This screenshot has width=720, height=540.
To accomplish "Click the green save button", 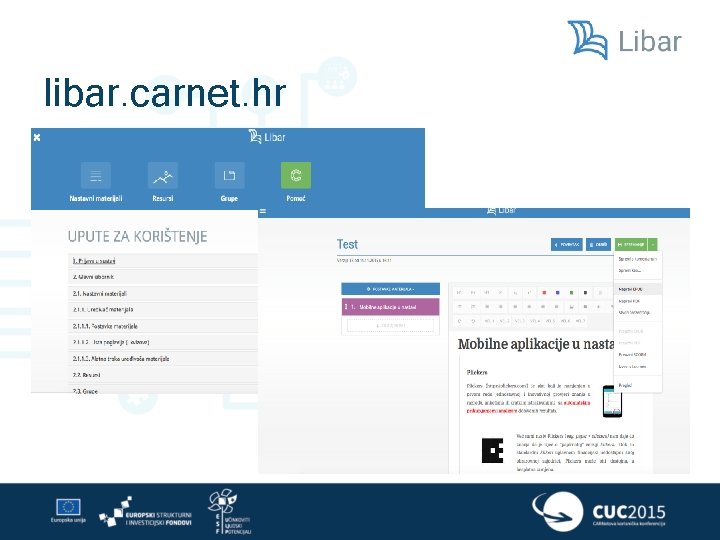I will pos(631,245).
